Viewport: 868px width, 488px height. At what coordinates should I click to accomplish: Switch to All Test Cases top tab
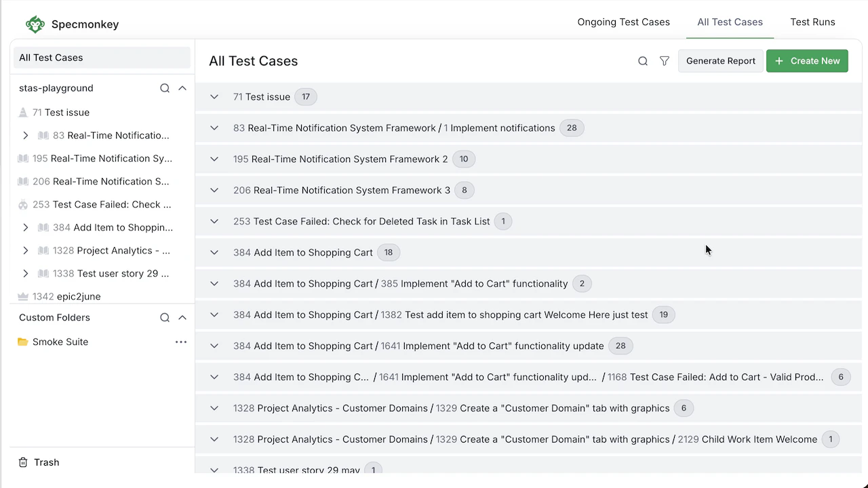pos(730,22)
